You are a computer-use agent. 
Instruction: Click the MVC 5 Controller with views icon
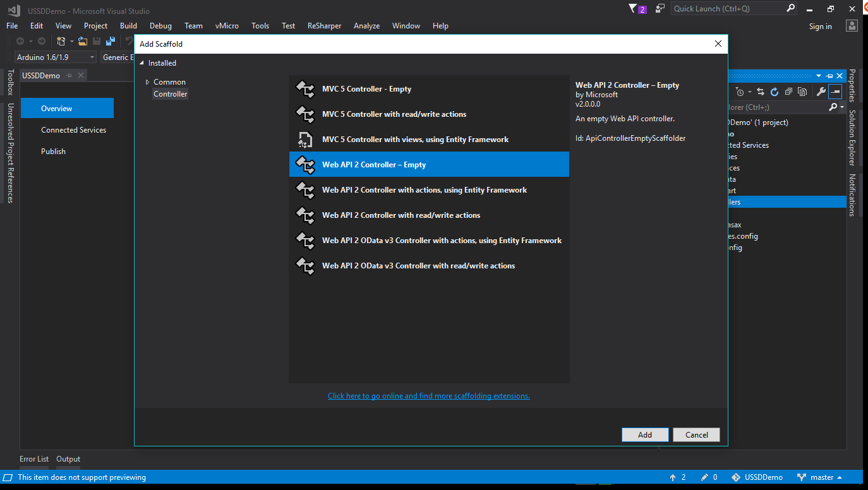305,140
